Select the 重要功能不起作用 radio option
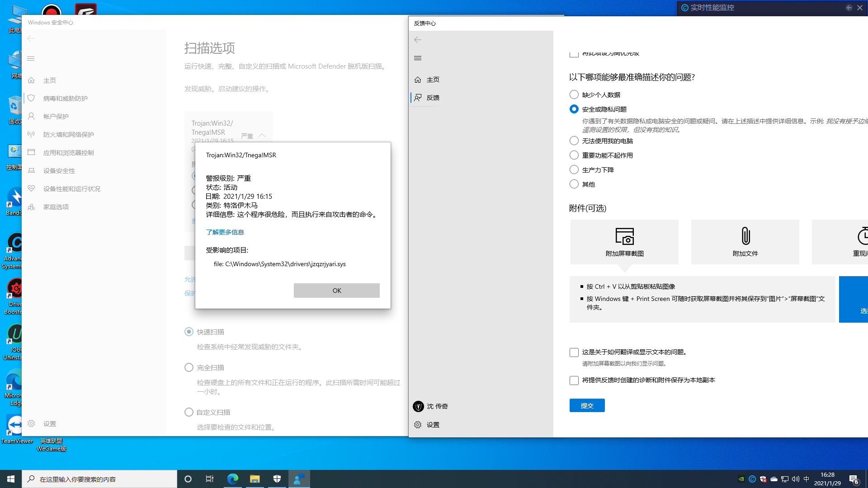 [574, 155]
